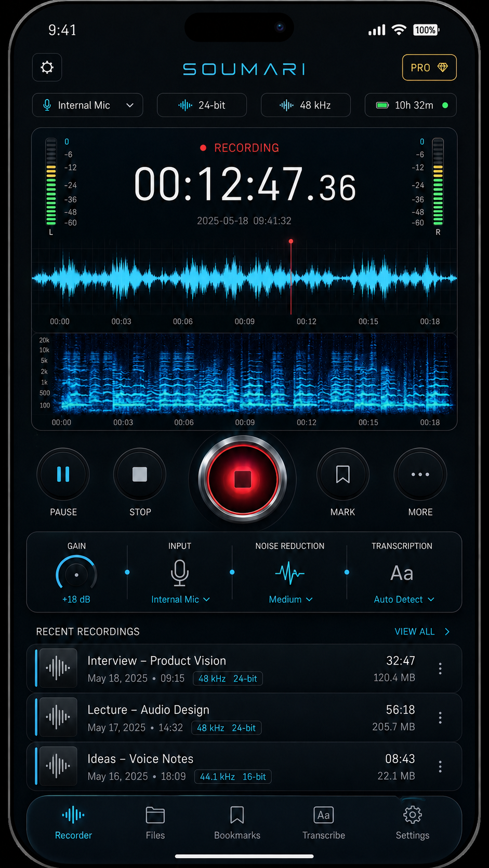Switch to the Bookmarks tab

[x=237, y=823]
